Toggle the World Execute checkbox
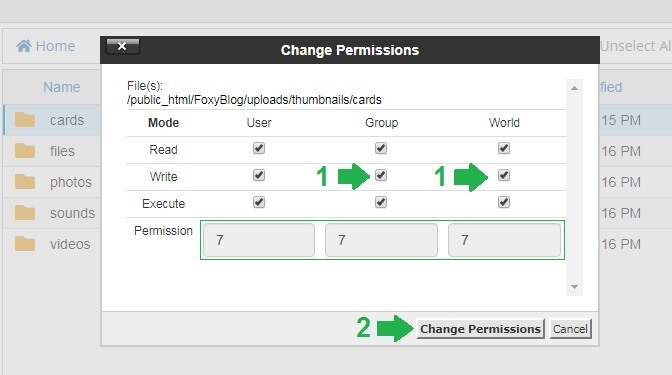 pyautogui.click(x=504, y=202)
